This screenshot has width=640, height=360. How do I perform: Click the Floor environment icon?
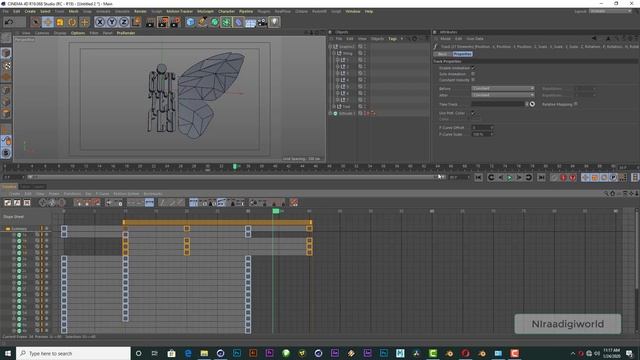coord(251,22)
